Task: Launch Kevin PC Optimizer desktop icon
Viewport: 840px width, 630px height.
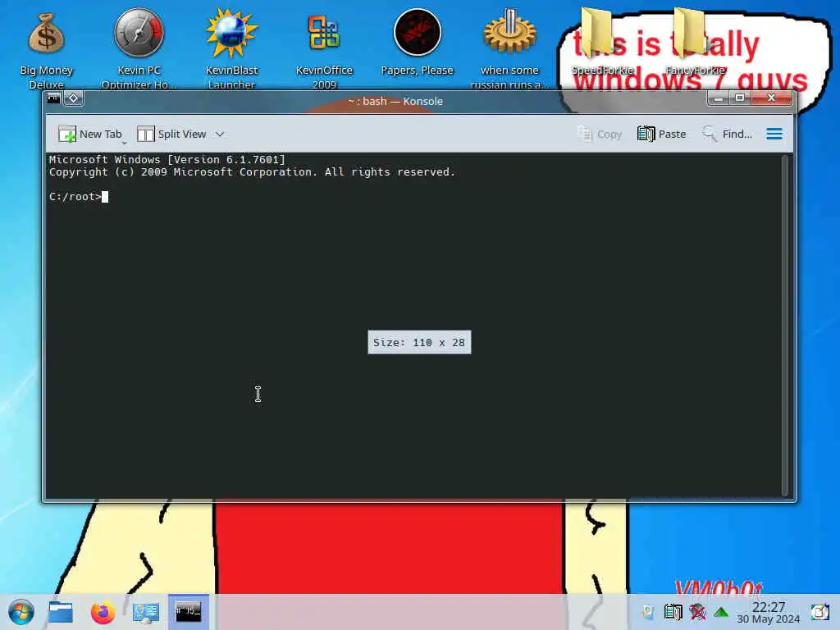Action: pyautogui.click(x=139, y=50)
